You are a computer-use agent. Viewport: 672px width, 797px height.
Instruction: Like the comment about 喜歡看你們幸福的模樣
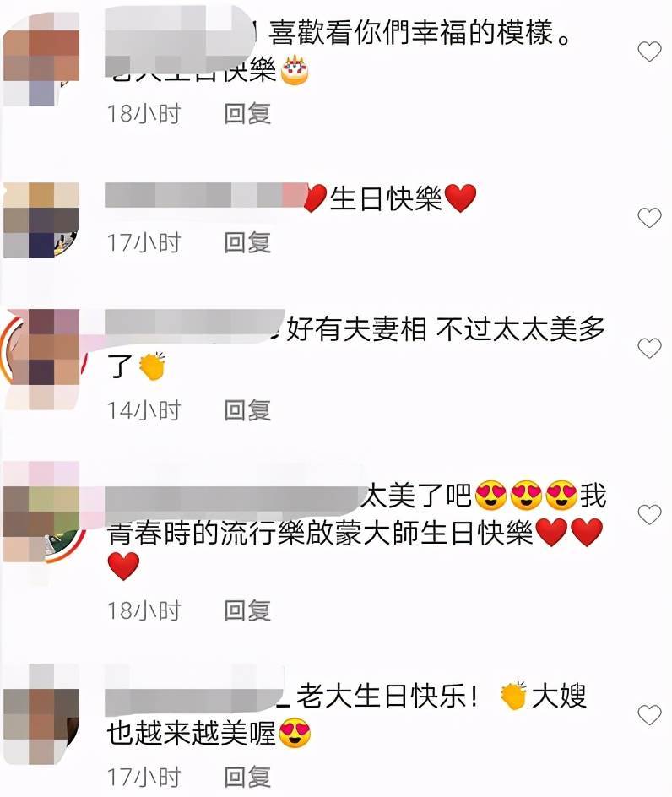(649, 52)
